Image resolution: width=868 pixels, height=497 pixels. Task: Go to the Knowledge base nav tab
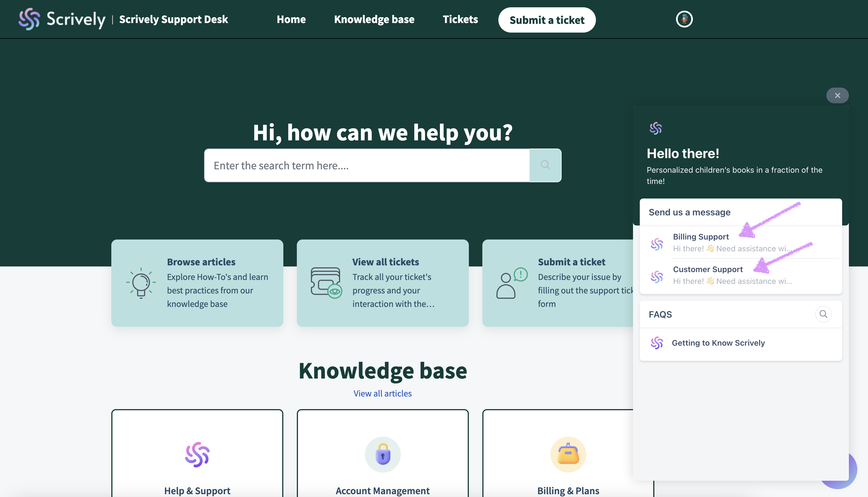(374, 19)
